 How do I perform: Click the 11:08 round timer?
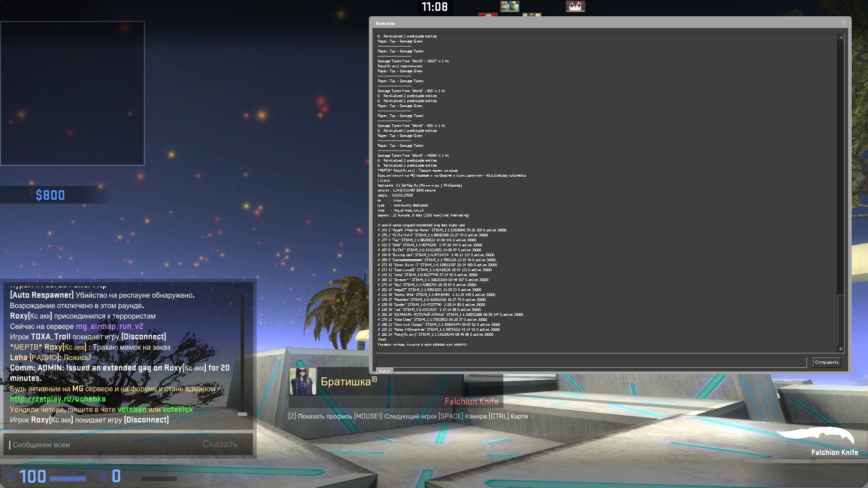434,7
